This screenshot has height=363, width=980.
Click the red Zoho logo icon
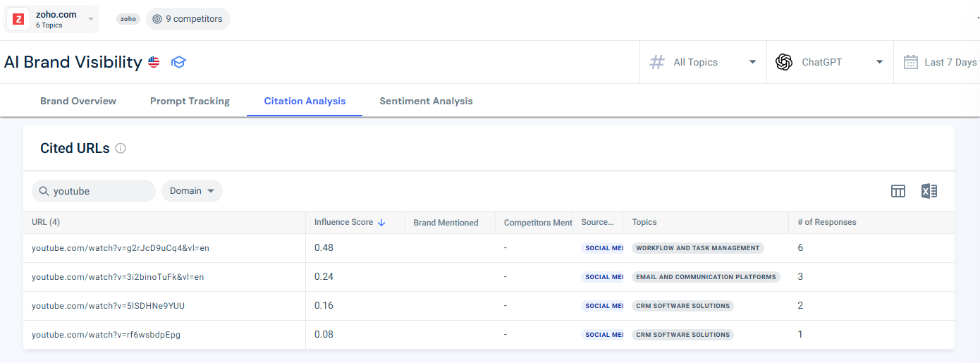18,19
